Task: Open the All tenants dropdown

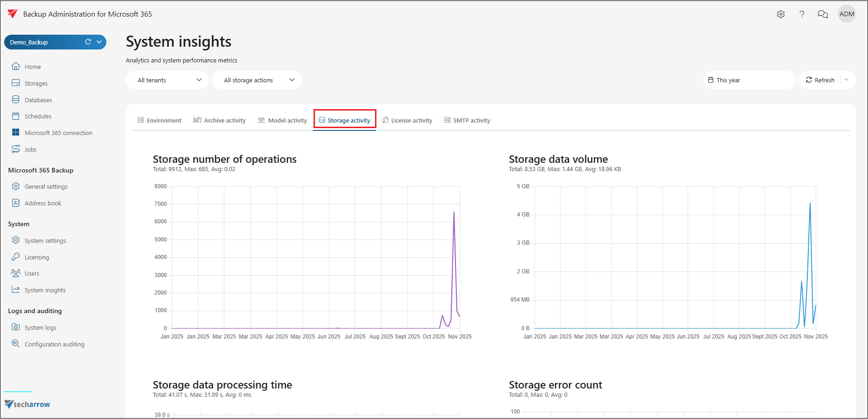Action: pyautogui.click(x=167, y=80)
